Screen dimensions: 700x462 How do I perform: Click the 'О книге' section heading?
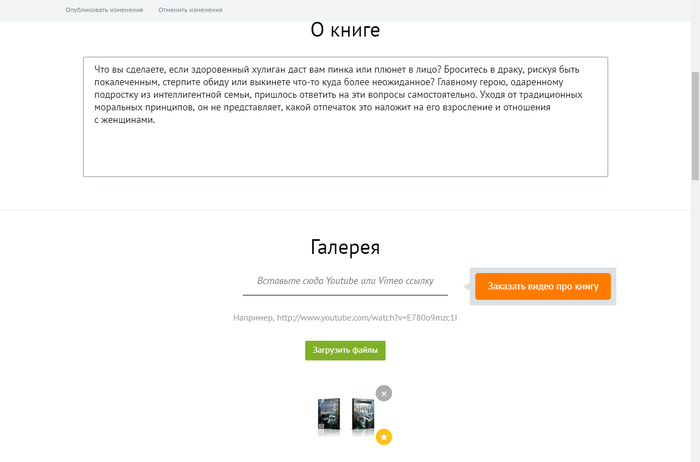[x=345, y=30]
